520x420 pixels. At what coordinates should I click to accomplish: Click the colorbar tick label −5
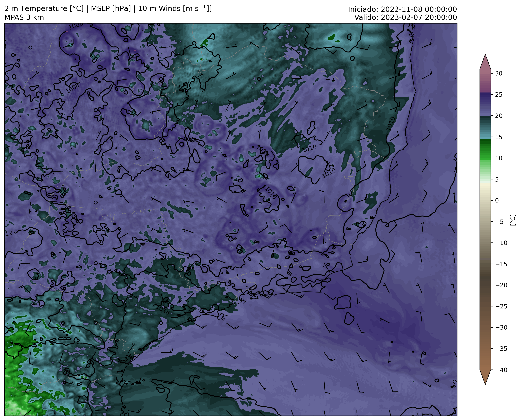(499, 222)
